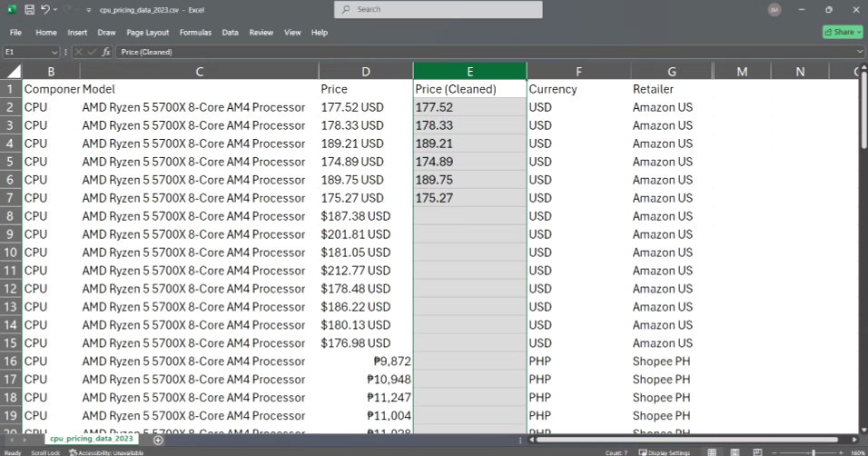Open the View tab
The image size is (868, 456).
click(x=292, y=33)
